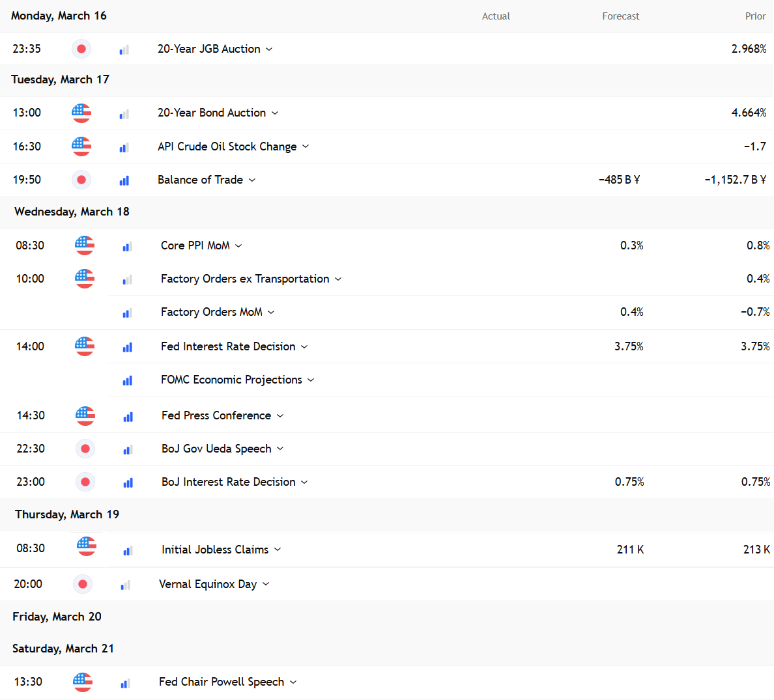The image size is (774, 700).
Task: Open the FOMC Economic Projections event
Action: click(x=231, y=380)
